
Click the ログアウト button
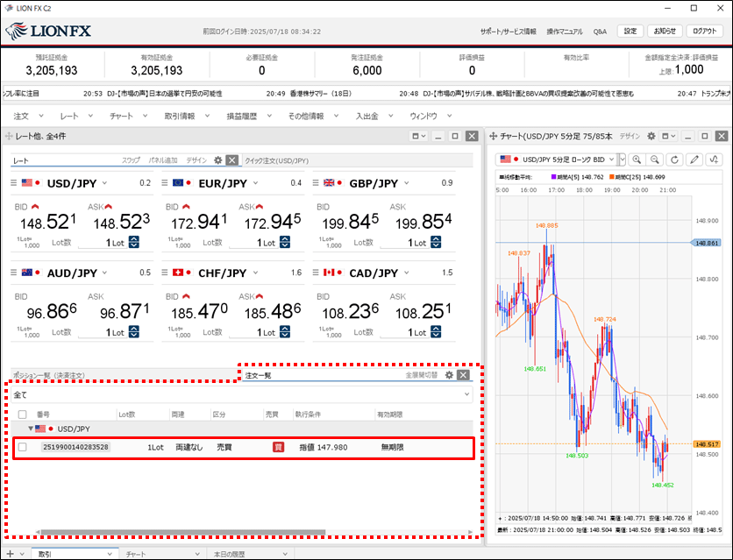[x=703, y=31]
